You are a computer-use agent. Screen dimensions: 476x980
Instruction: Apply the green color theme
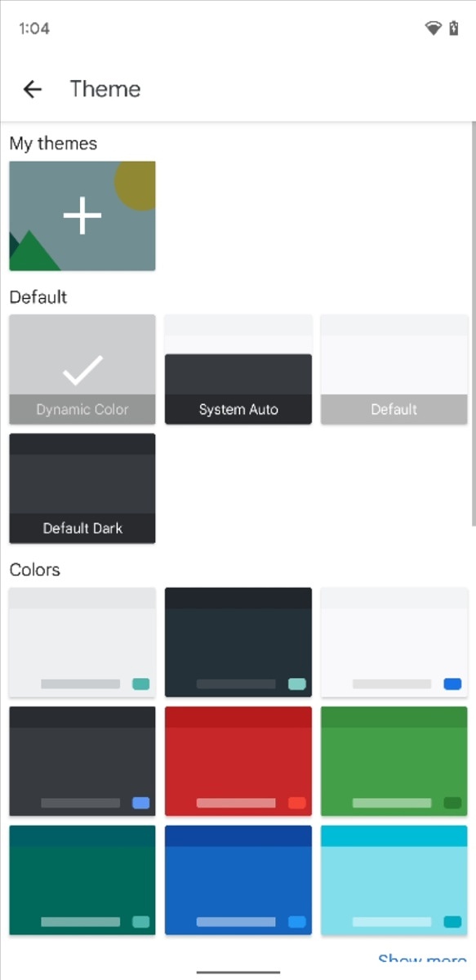point(394,761)
